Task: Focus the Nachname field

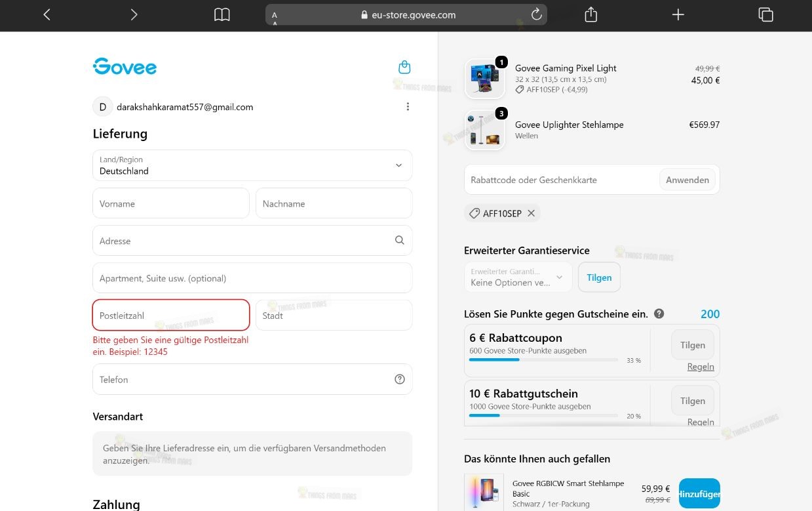Action: 334,203
